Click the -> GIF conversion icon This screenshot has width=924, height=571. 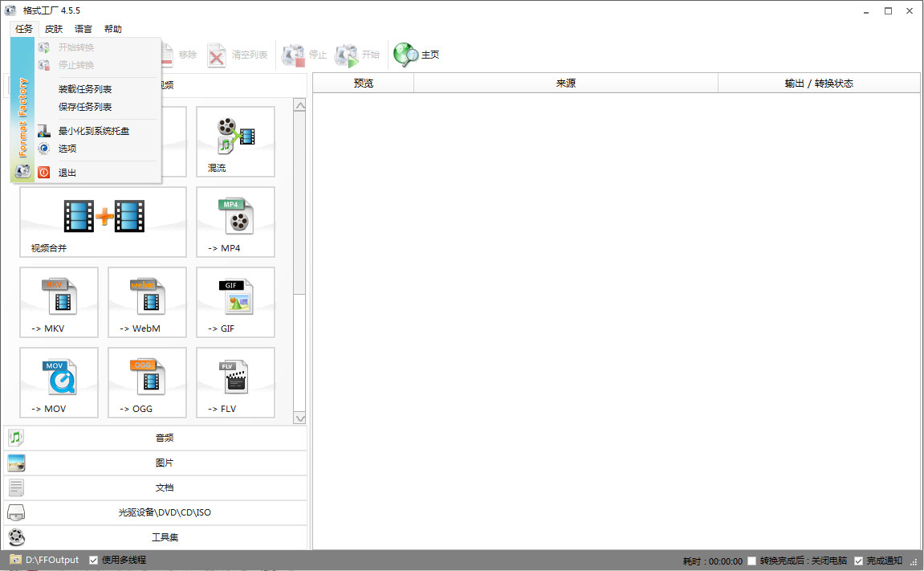[235, 302]
